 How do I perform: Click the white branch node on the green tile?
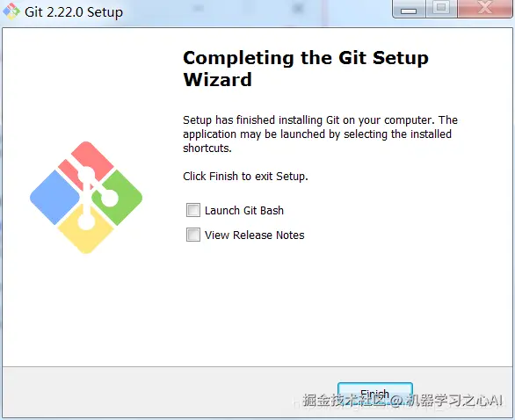(x=109, y=198)
